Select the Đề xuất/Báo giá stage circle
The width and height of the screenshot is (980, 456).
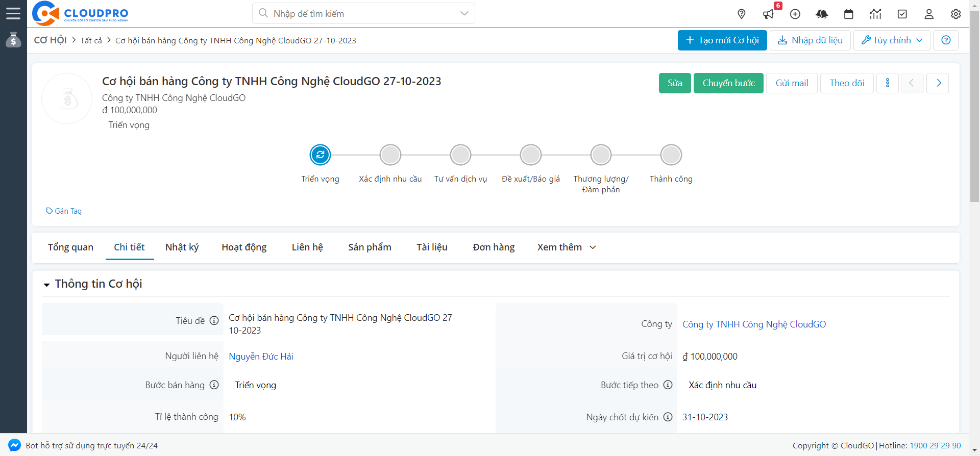(x=531, y=155)
